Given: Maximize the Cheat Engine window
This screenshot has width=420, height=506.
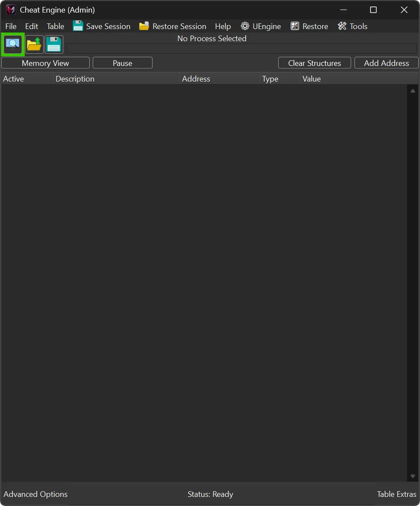Looking at the screenshot, I should 373,10.
